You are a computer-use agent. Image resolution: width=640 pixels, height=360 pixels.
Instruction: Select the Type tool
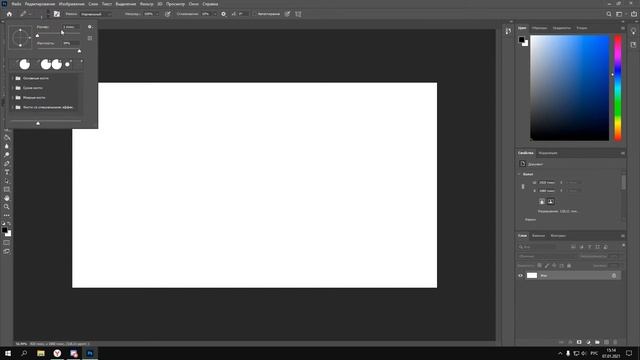pyautogui.click(x=7, y=172)
